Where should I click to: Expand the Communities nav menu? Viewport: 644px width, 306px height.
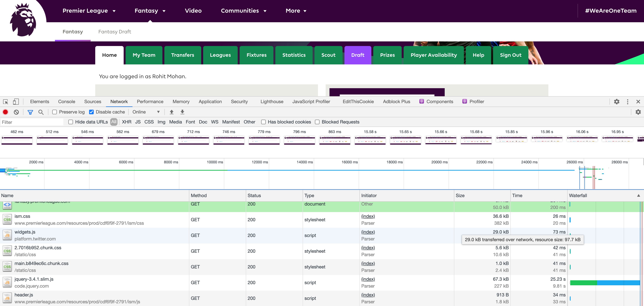coord(243,11)
